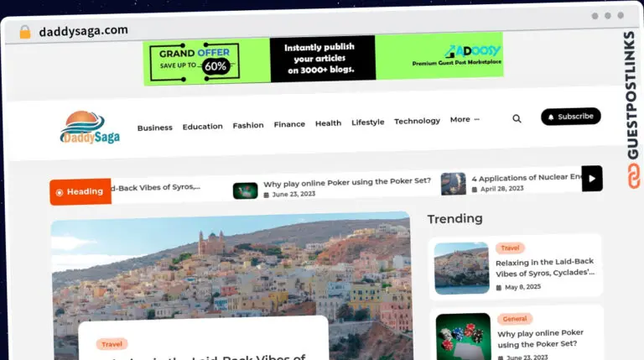Image resolution: width=644 pixels, height=360 pixels.
Task: Click the play arrow on the news ticker
Action: (x=592, y=179)
